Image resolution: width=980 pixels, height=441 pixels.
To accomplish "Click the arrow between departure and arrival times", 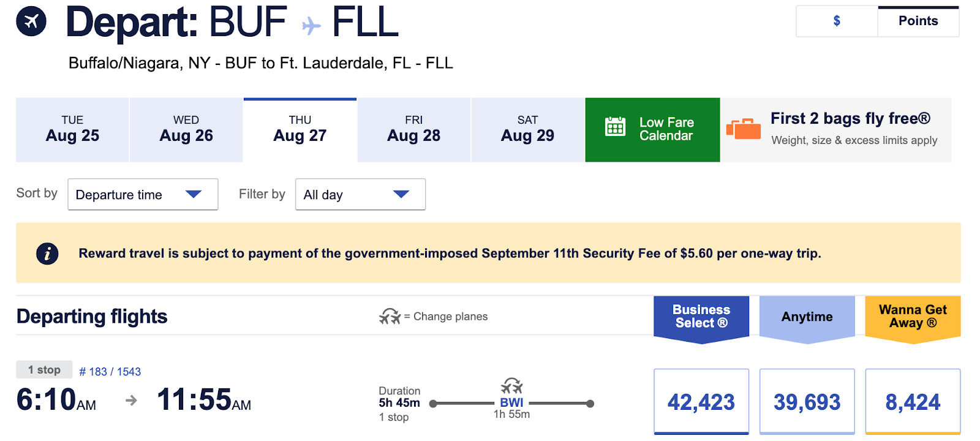I will point(131,401).
